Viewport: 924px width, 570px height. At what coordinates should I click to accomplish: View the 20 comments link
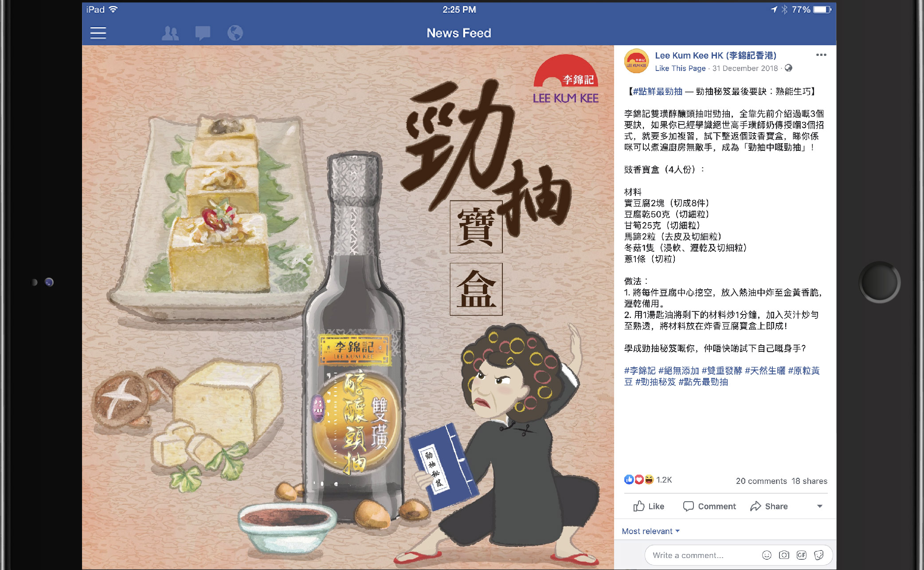[761, 481]
